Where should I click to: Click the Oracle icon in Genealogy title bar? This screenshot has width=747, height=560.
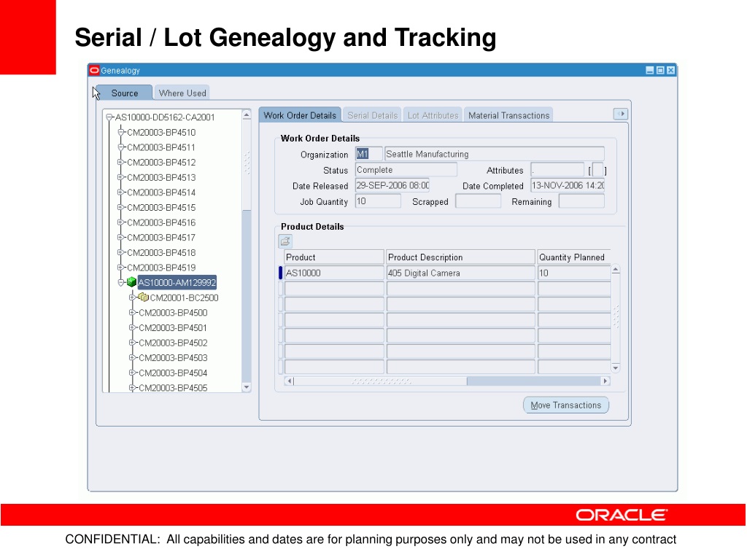94,71
